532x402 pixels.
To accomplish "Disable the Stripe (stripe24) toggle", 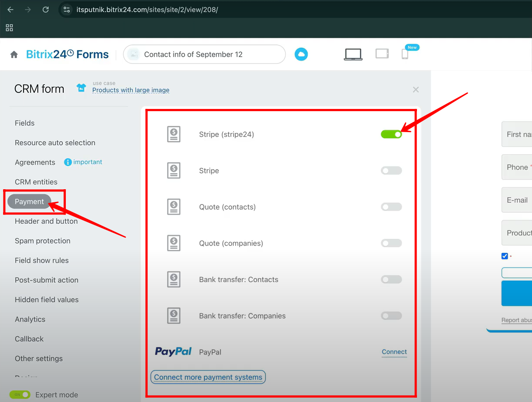I will point(391,134).
